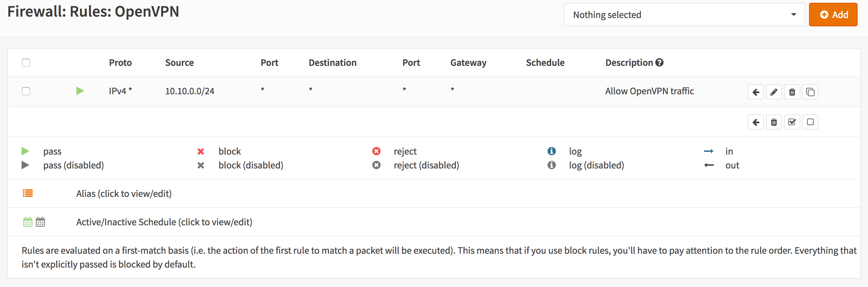The width and height of the screenshot is (868, 287).
Task: Click the green pass icon on rule row
Action: (80, 91)
